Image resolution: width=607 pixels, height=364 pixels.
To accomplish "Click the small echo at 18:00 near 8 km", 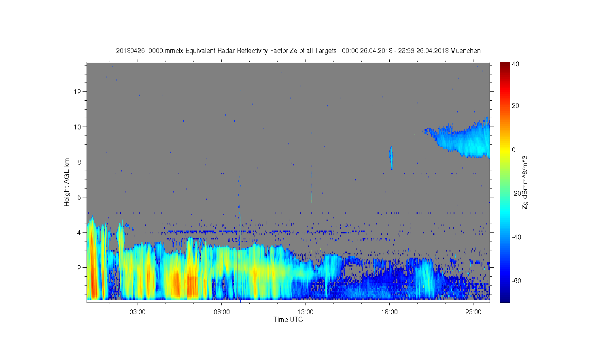I will 391,157.
